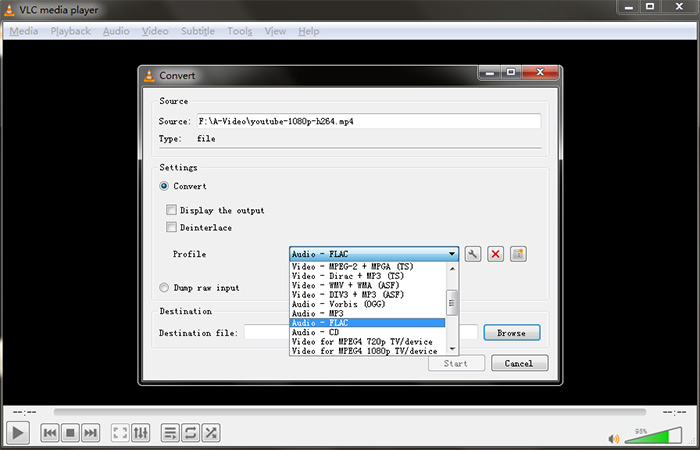Open the Audio menu

[x=116, y=31]
